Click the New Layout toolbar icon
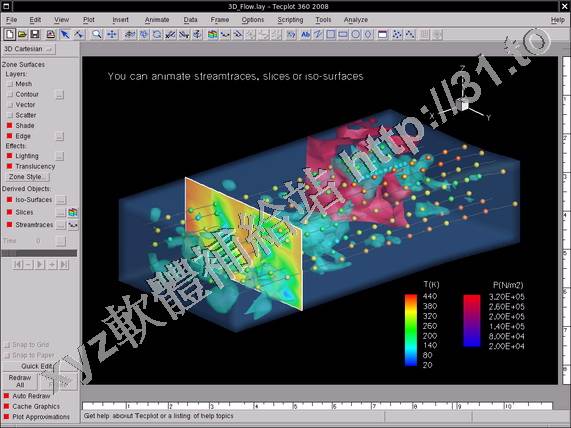 [x=9, y=35]
